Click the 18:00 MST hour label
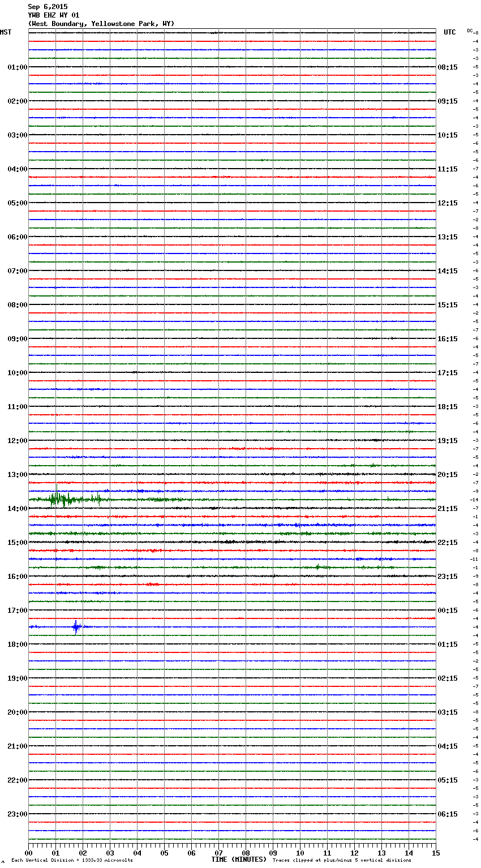Screen dimensions: 481x868 click(x=18, y=644)
